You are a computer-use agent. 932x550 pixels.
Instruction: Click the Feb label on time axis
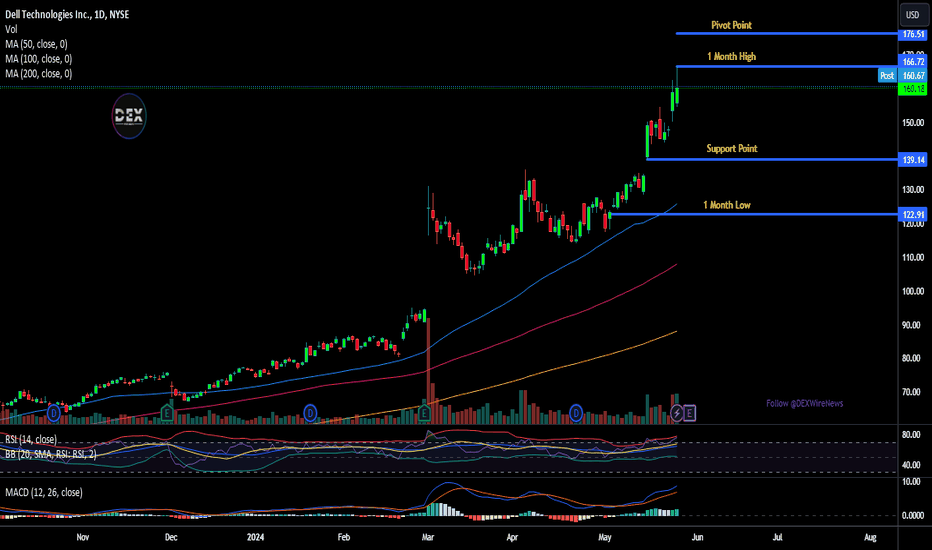(x=344, y=537)
